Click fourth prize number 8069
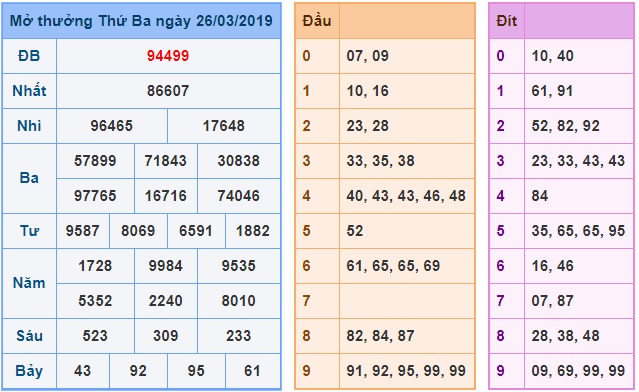This screenshot has width=639, height=392. pos(138,231)
